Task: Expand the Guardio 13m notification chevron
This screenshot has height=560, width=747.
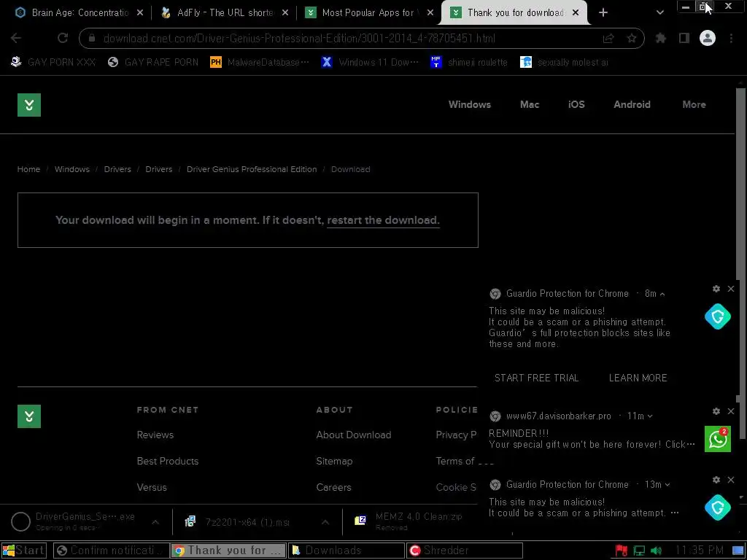Action: [x=667, y=485]
